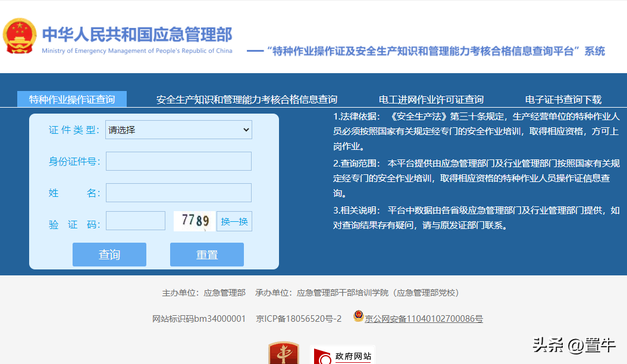The image size is (627, 364).
Task: Refresh captcha with 换一换
Action: point(234,221)
